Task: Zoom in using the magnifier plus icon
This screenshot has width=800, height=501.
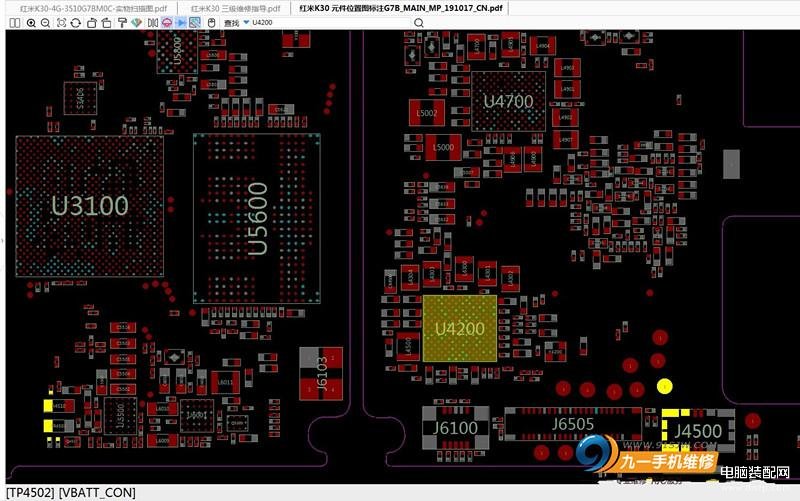Action: 31,22
